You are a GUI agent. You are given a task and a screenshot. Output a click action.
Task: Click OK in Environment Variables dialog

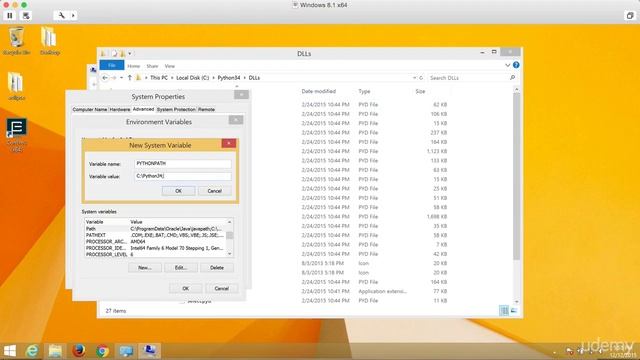pos(186,288)
